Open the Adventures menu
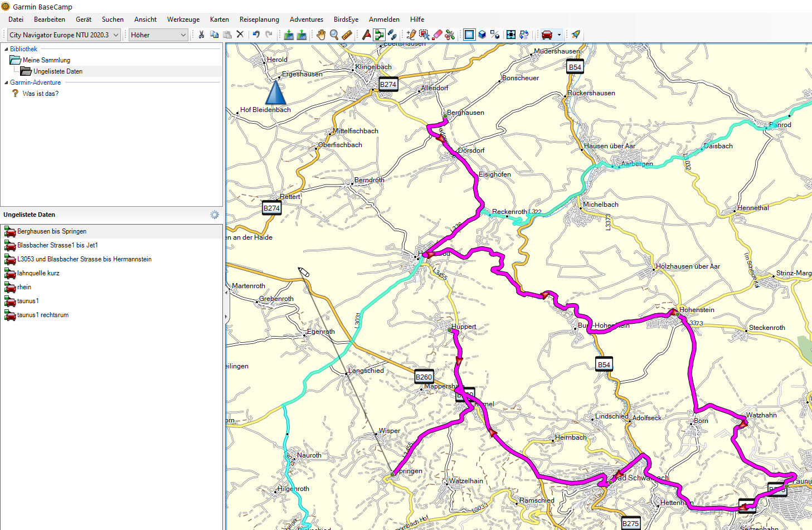The image size is (812, 530). [307, 19]
